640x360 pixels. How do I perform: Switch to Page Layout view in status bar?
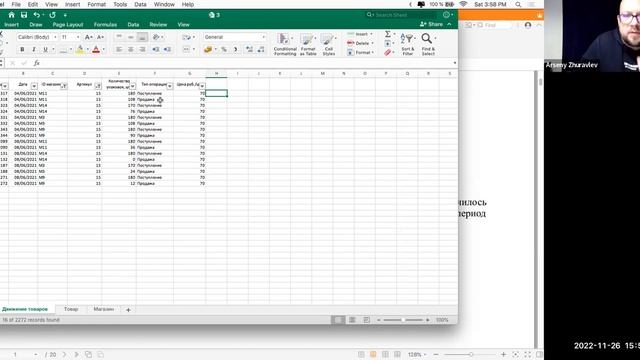tap(352, 320)
